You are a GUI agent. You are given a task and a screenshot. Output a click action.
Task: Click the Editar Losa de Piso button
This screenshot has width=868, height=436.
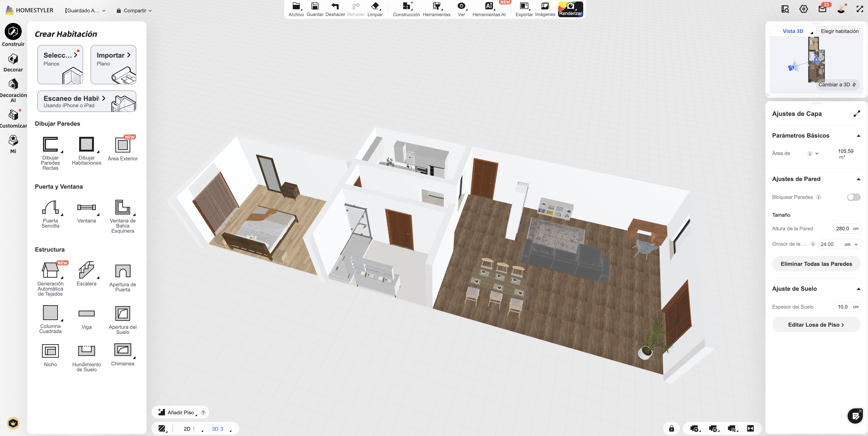(x=816, y=324)
